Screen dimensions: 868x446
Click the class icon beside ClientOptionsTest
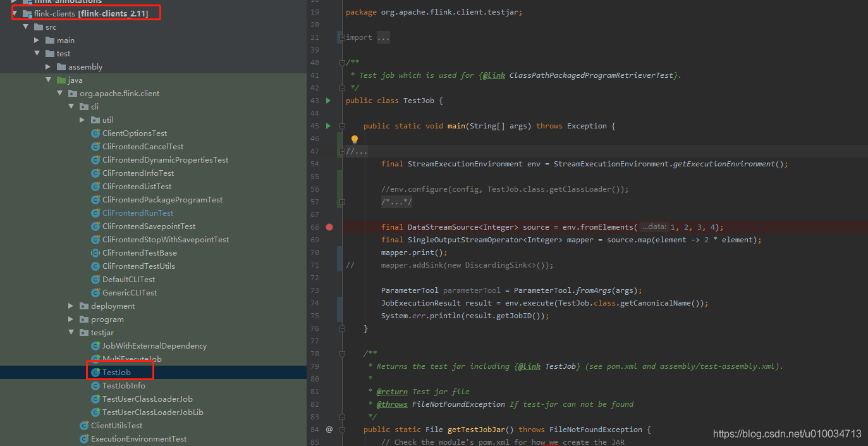[x=95, y=133]
